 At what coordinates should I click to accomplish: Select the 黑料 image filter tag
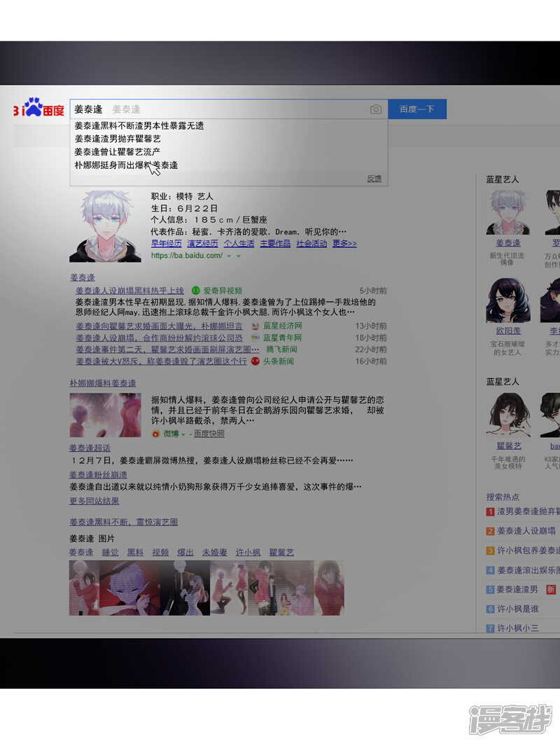(135, 553)
